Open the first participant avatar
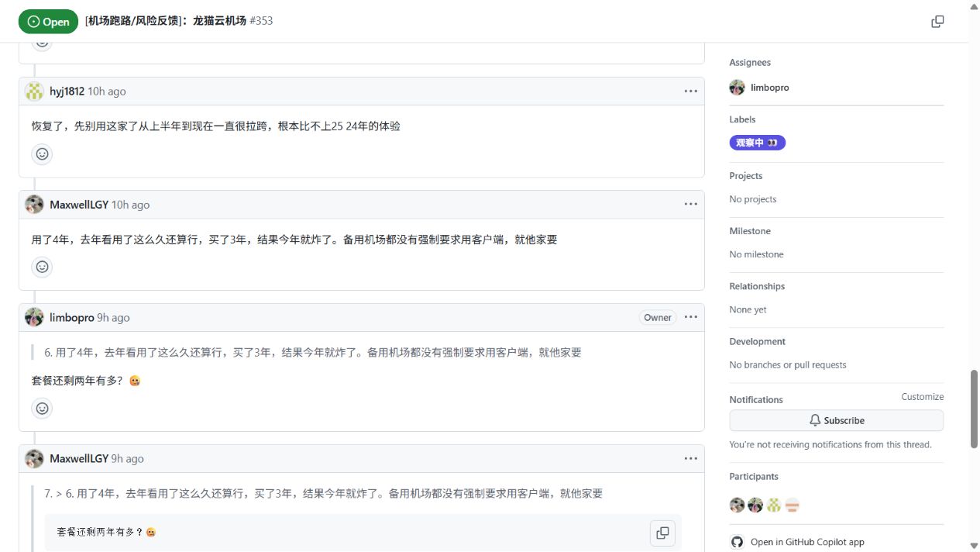 [737, 505]
